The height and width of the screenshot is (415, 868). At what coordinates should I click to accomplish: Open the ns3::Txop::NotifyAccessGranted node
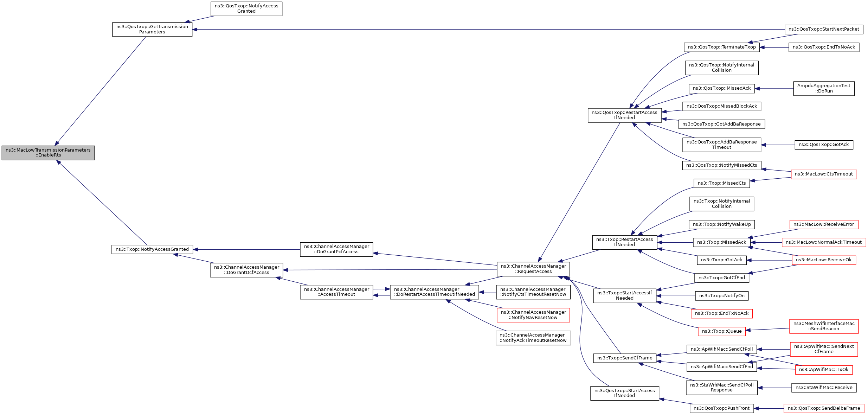tap(152, 249)
